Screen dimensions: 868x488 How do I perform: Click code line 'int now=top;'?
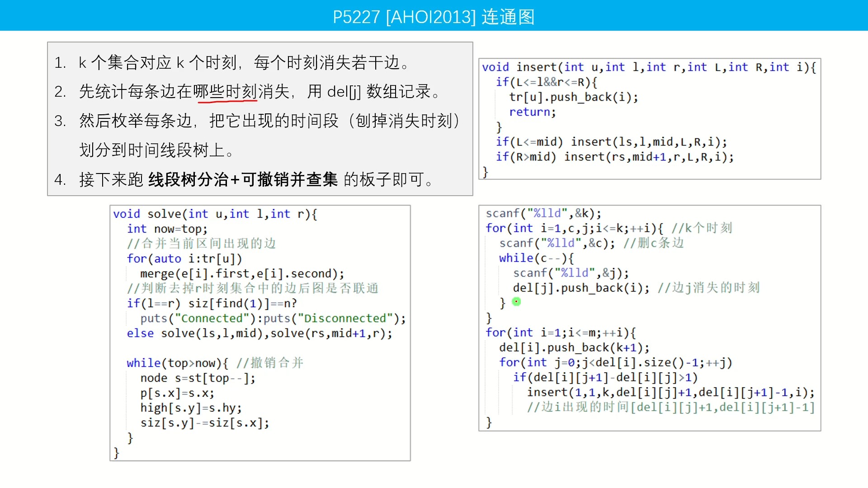(167, 229)
